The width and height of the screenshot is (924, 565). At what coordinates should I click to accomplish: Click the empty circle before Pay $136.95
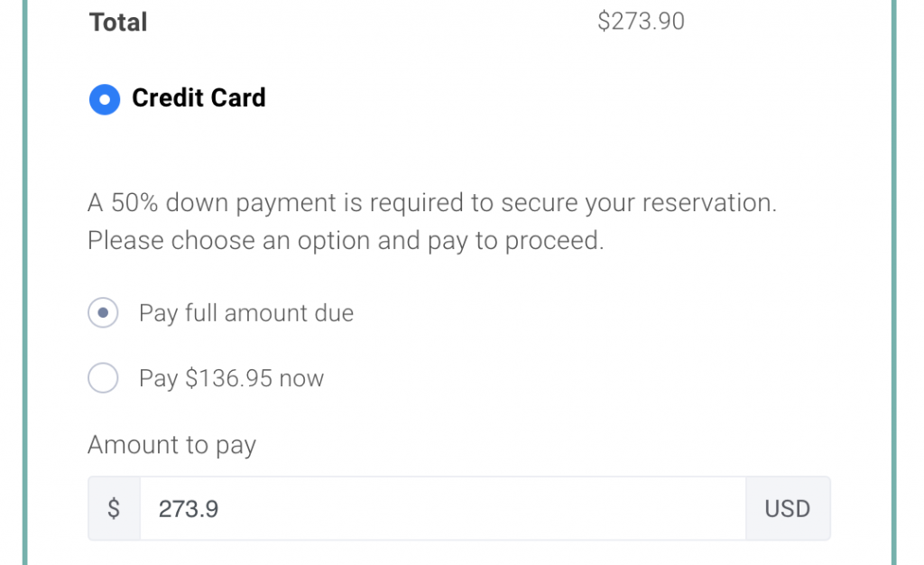click(x=103, y=377)
